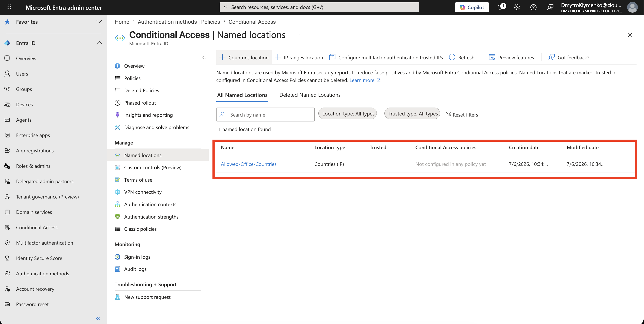Collapse the Entra ID section
644x324 pixels.
pyautogui.click(x=99, y=43)
